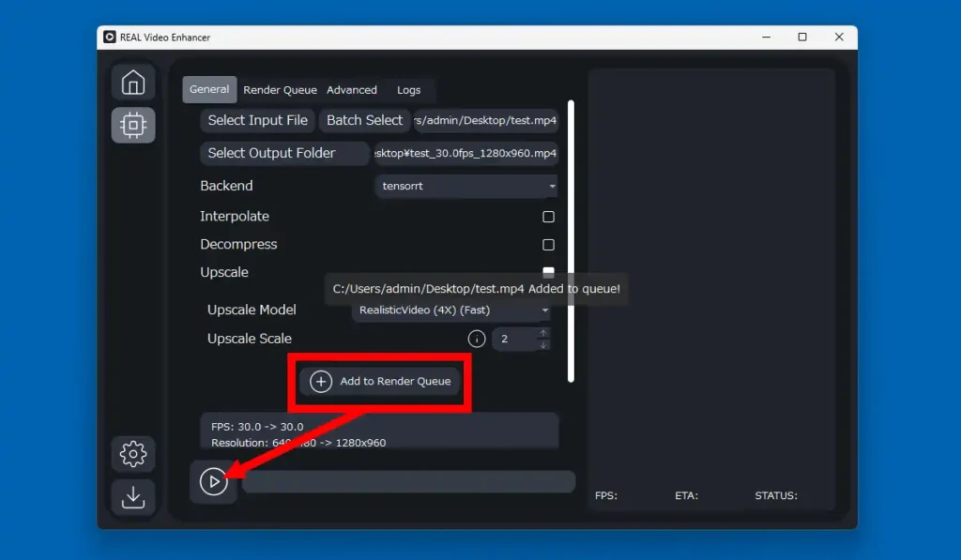Click Select Input File button

tap(257, 120)
